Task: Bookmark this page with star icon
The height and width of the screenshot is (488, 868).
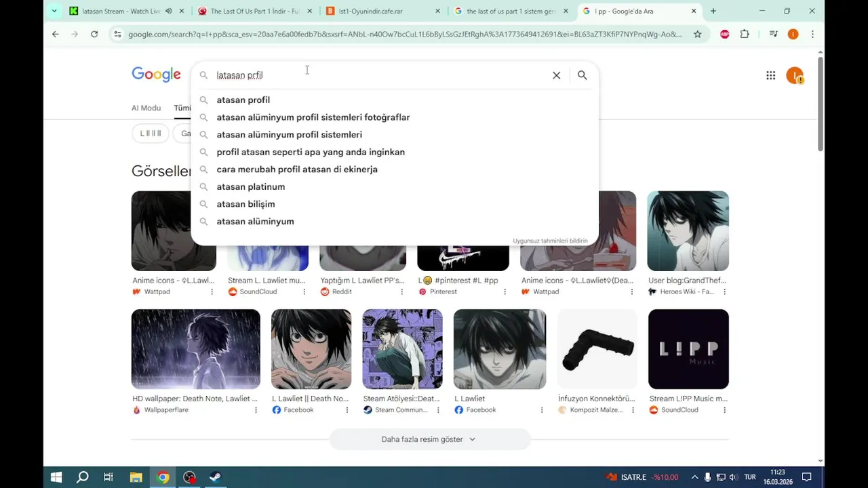Action: tap(697, 34)
